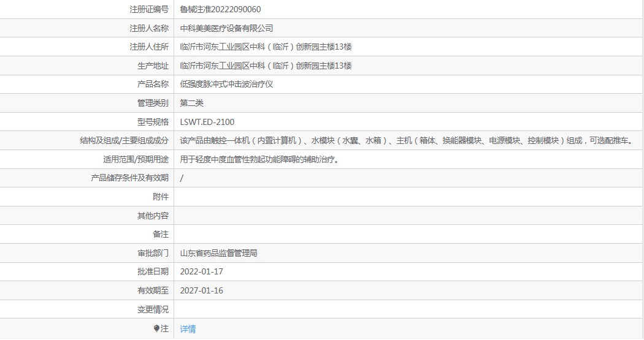The image size is (644, 340).
Task: Click the 附件 label
Action: 161,197
